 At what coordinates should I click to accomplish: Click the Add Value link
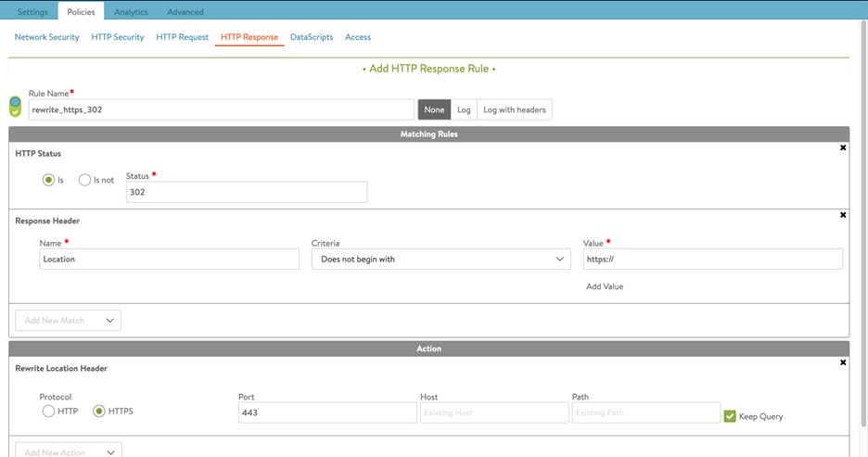tap(605, 286)
